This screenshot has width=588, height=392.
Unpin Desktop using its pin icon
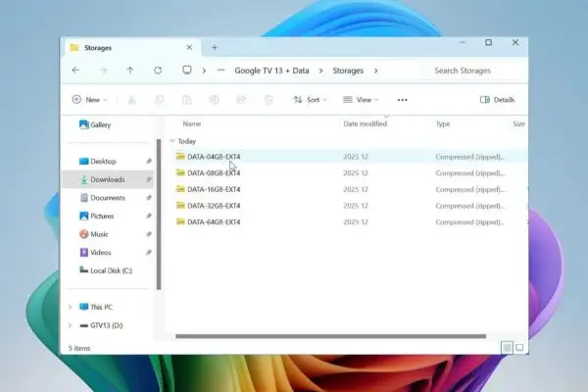click(x=149, y=162)
